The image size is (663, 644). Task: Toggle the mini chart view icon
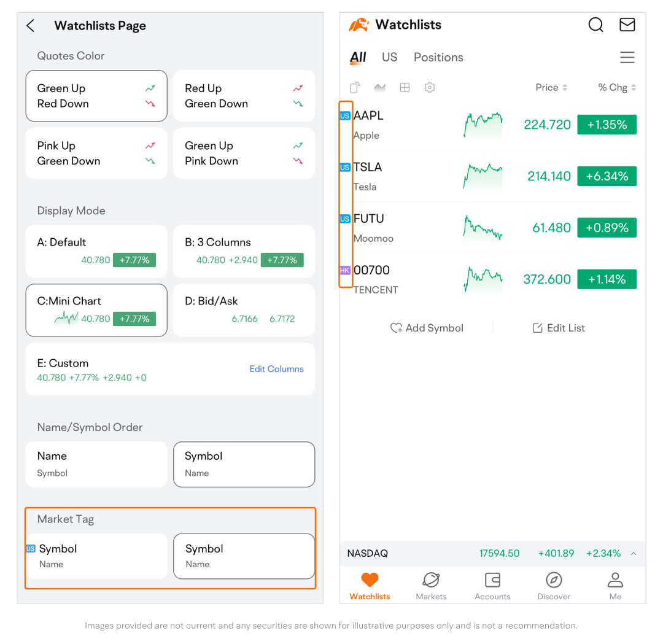coord(379,88)
